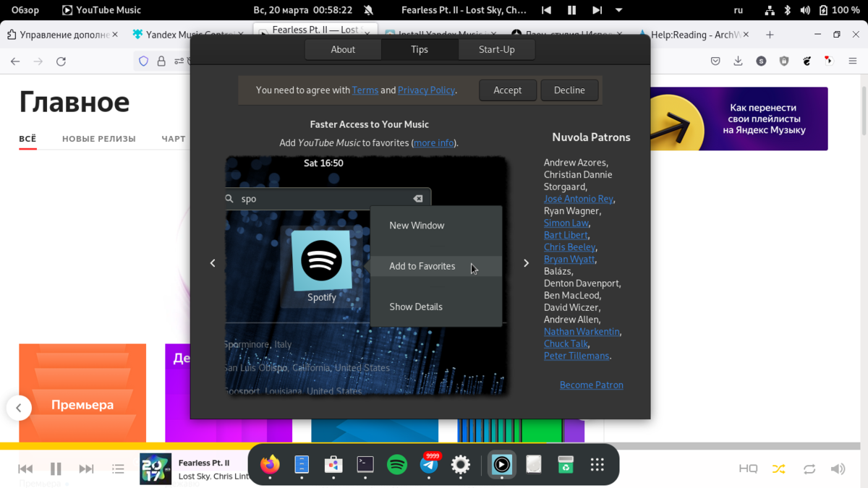Open patron link José Antonio Rey
This screenshot has width=868, height=488.
click(x=579, y=199)
